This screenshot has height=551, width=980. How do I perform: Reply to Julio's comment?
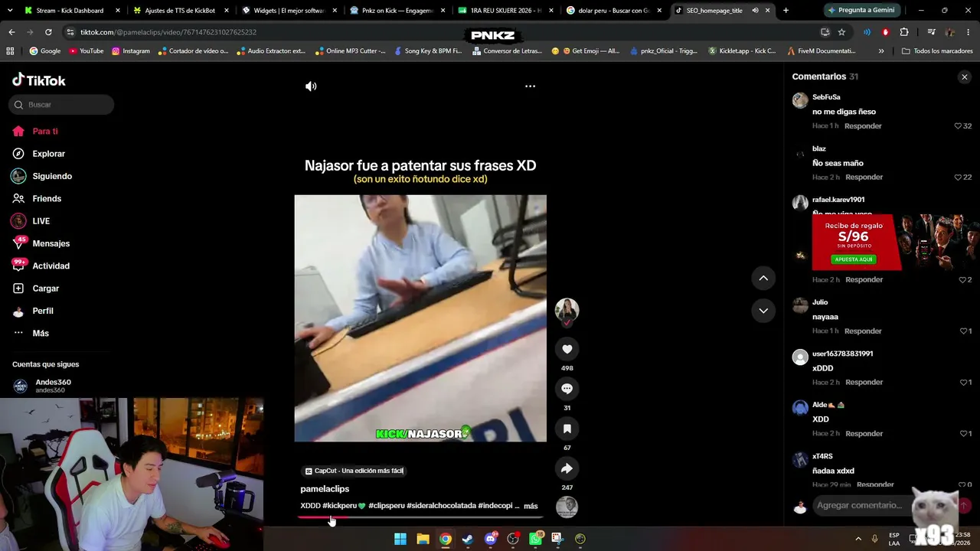863,331
